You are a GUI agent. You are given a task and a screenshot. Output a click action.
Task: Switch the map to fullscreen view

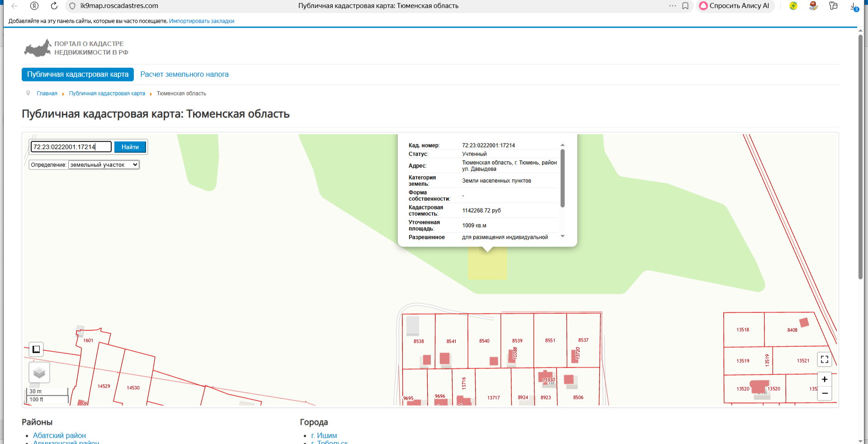pos(825,359)
